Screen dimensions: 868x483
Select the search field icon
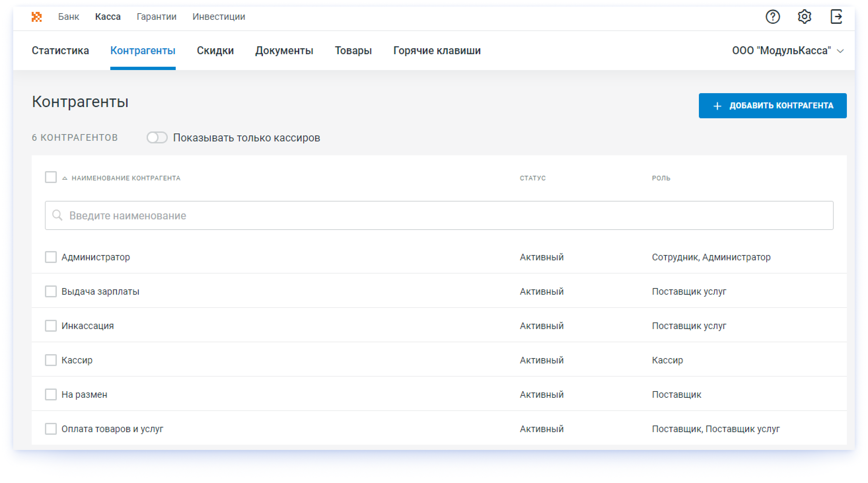[x=58, y=215]
